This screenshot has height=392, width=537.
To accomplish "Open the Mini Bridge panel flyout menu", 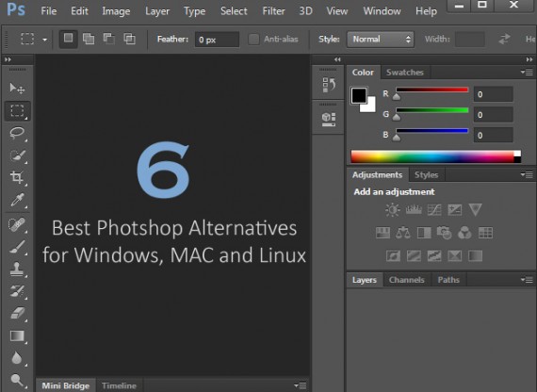I will click(301, 385).
